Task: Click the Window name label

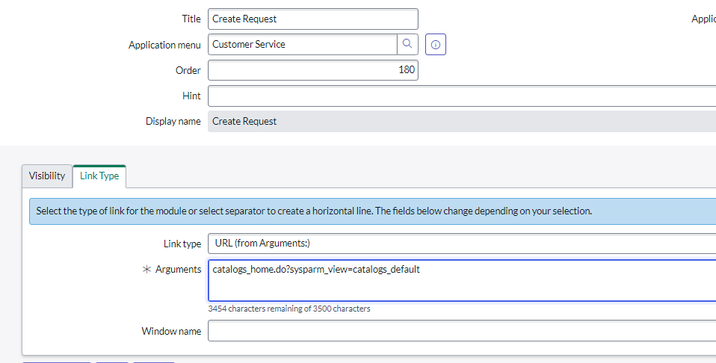Action: 171,331
